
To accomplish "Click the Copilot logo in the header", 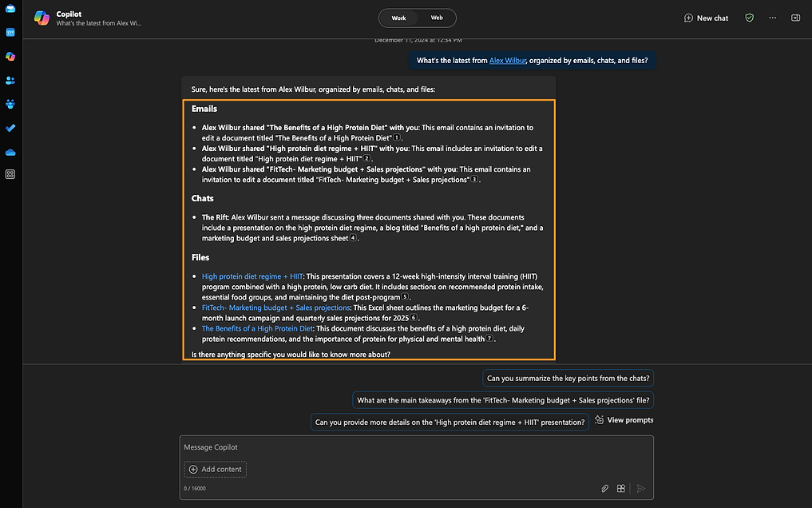I will coord(42,18).
